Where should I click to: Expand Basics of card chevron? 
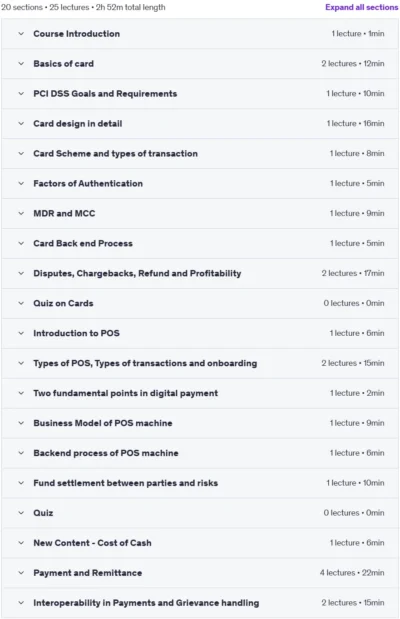tap(21, 64)
